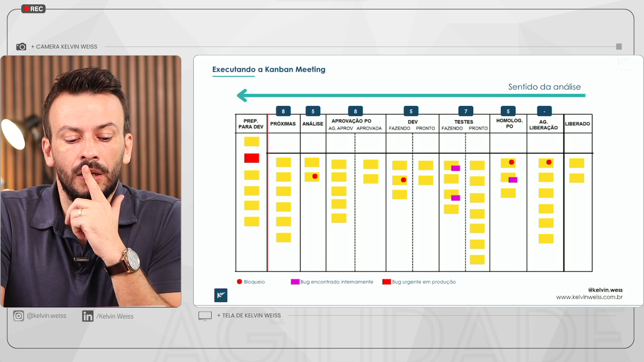Select the blocked card in Dev Fazendo
644x362 pixels.
point(399,180)
